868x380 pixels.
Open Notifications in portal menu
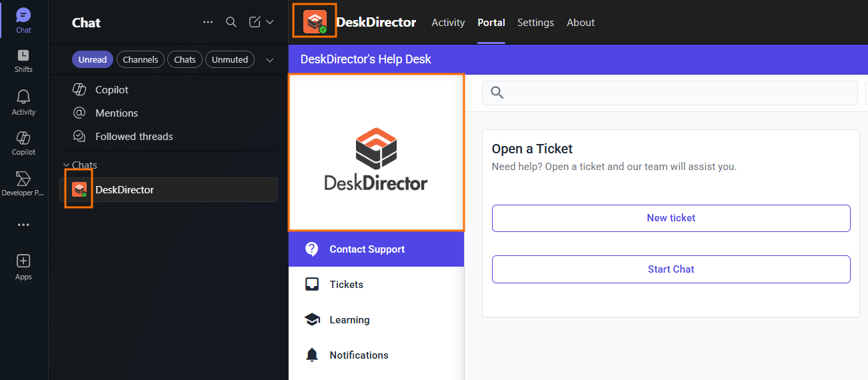point(376,355)
